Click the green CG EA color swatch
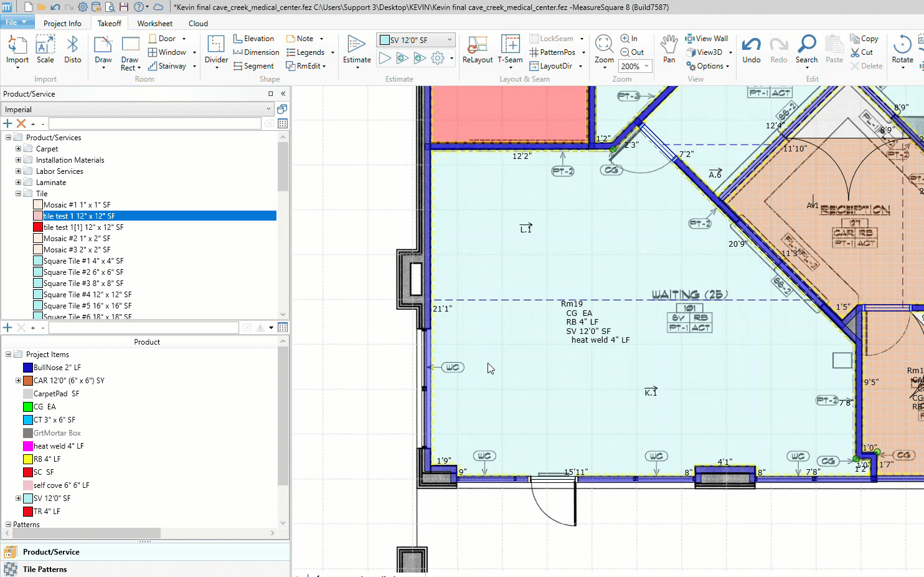 (28, 407)
